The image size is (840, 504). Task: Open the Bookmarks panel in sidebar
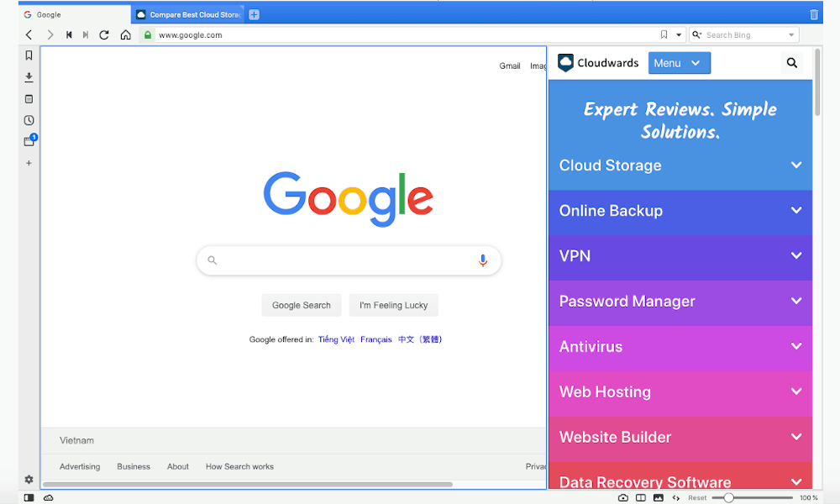pyautogui.click(x=29, y=55)
